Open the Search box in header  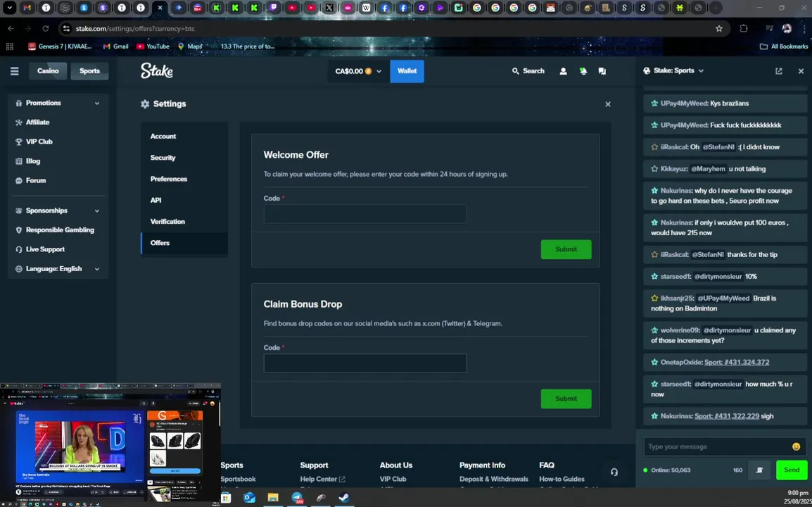point(528,71)
